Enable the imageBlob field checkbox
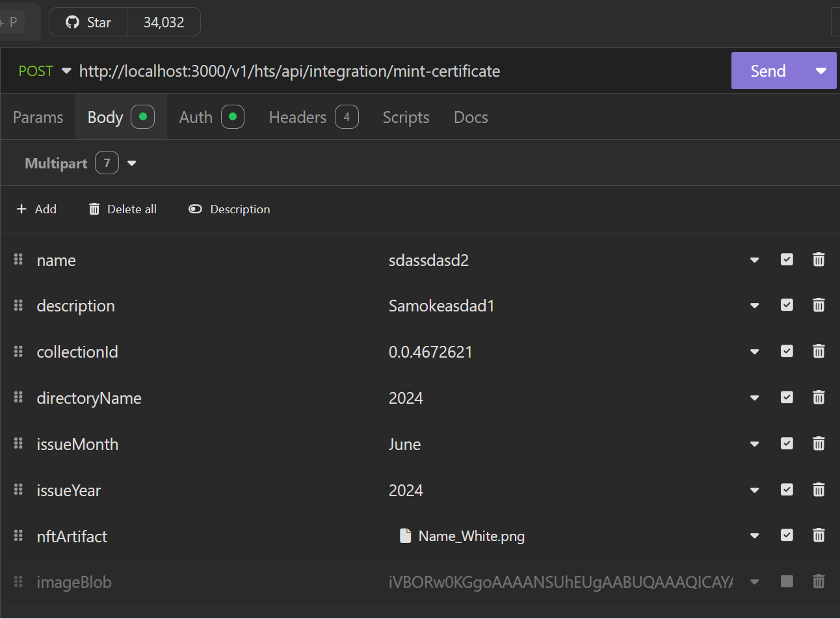This screenshot has width=840, height=619. [787, 581]
